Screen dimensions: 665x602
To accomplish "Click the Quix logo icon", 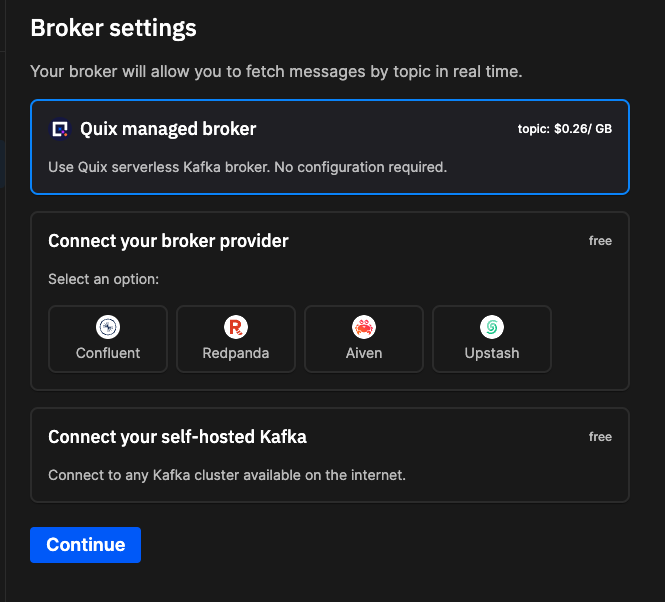I will click(60, 129).
